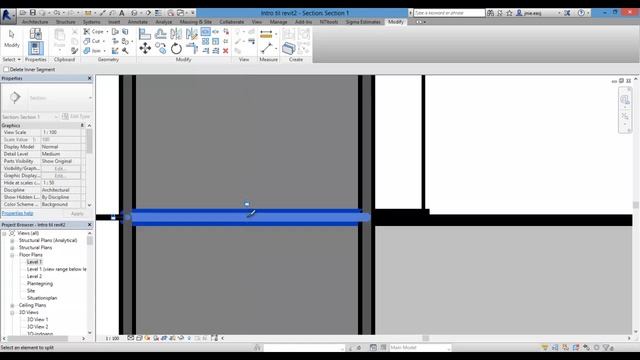Expand the Ceiling Plans node
This screenshot has width=640, height=360.
[12, 305]
